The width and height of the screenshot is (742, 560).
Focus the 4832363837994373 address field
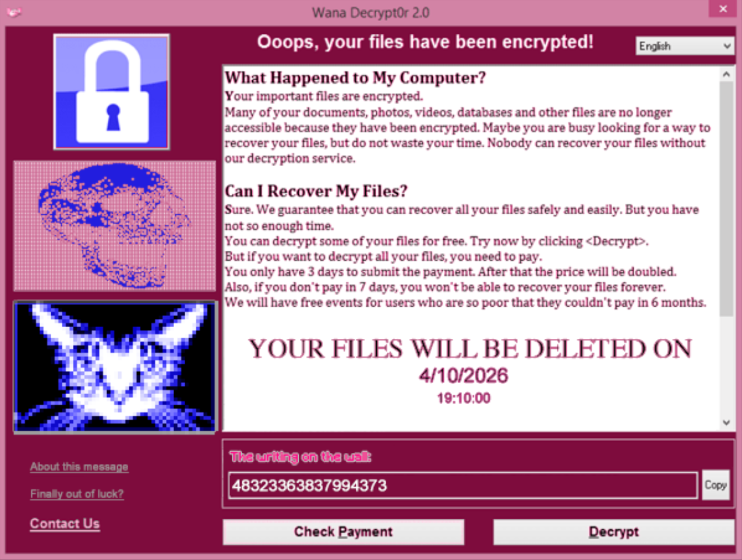(x=463, y=485)
